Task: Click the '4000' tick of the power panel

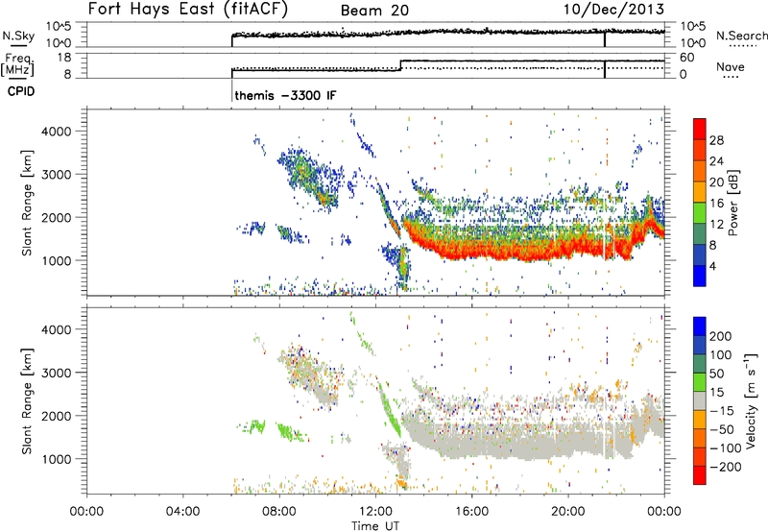Action: pyautogui.click(x=56, y=132)
